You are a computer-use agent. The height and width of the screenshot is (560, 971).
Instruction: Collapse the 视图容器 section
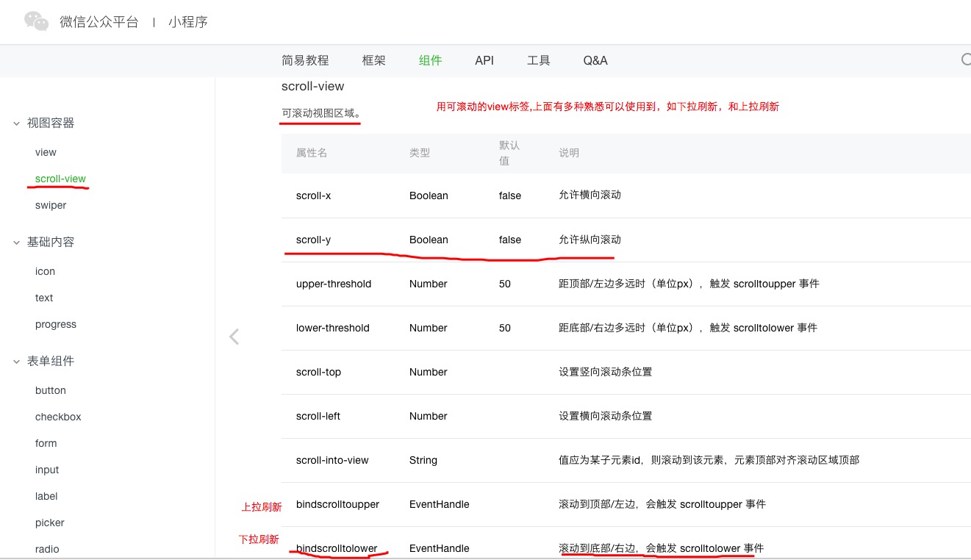(16, 123)
